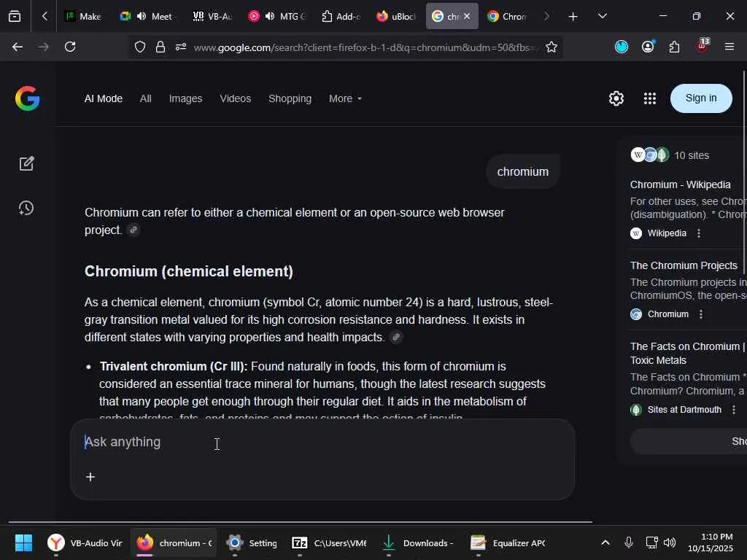Open the list all tabs dropdown
The width and height of the screenshot is (747, 560).
point(602,16)
